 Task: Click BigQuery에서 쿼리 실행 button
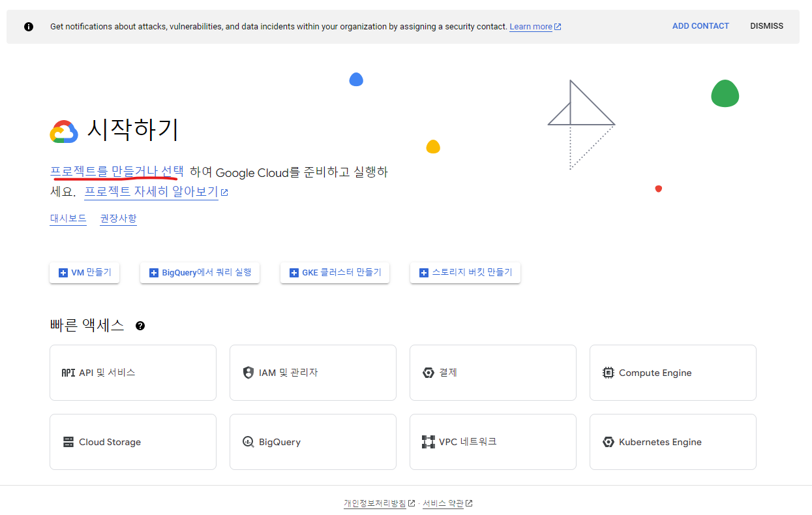[x=200, y=273]
